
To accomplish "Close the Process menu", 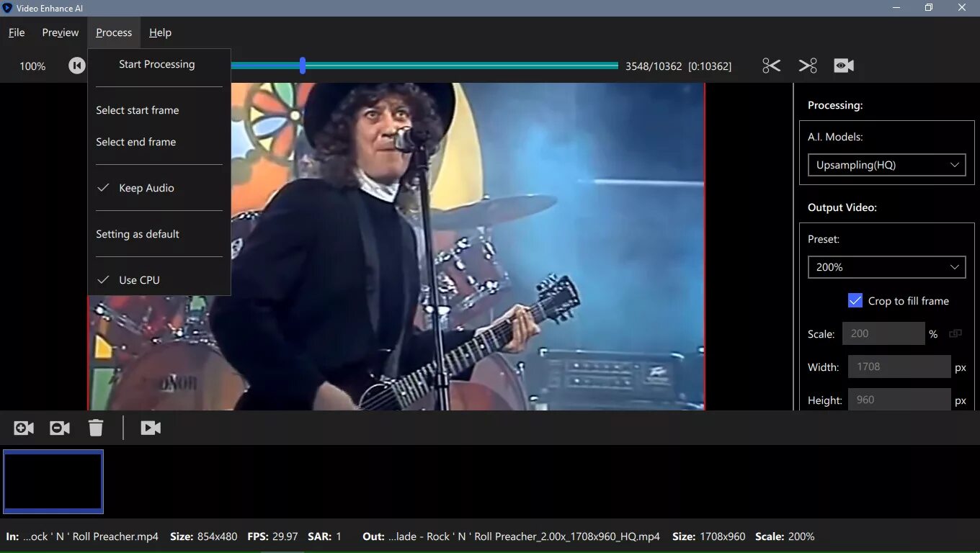I will click(114, 32).
